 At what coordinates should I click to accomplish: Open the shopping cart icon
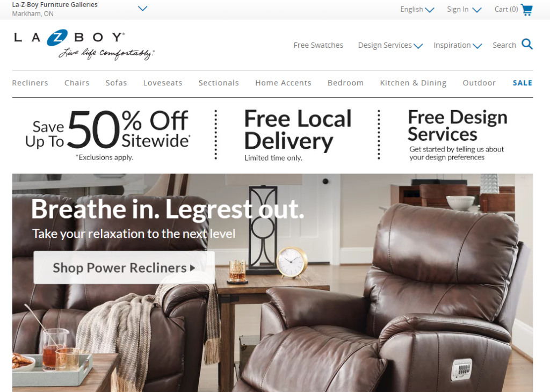pyautogui.click(x=526, y=10)
